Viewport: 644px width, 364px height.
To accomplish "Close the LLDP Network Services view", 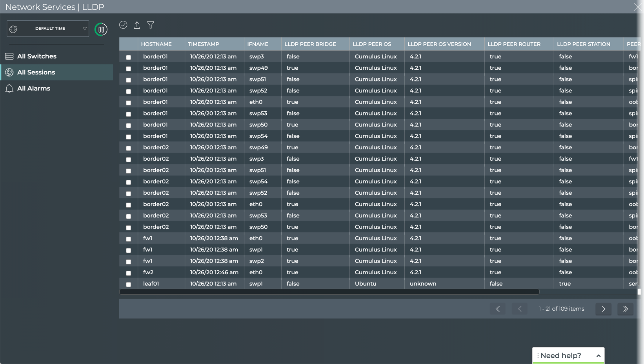I will coord(637,7).
